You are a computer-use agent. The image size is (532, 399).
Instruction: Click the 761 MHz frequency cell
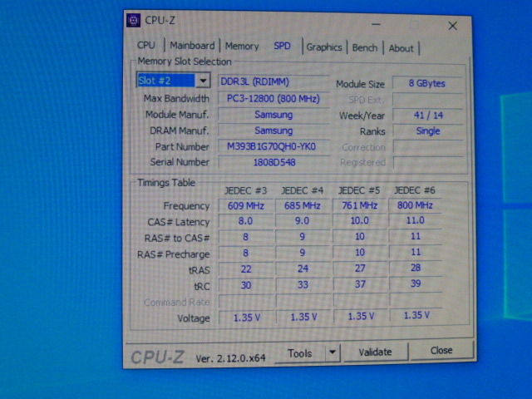359,205
